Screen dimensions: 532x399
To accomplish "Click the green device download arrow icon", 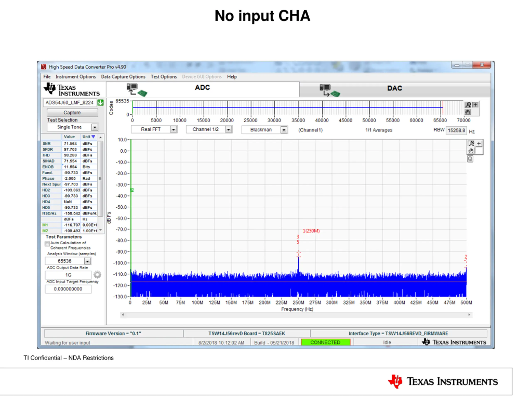I will point(101,103).
